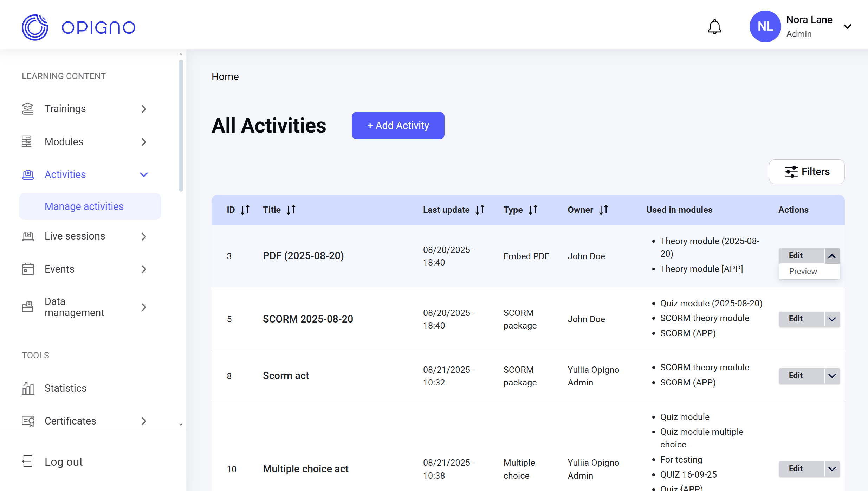Collapse the PDF row actions dropdown

click(x=832, y=256)
